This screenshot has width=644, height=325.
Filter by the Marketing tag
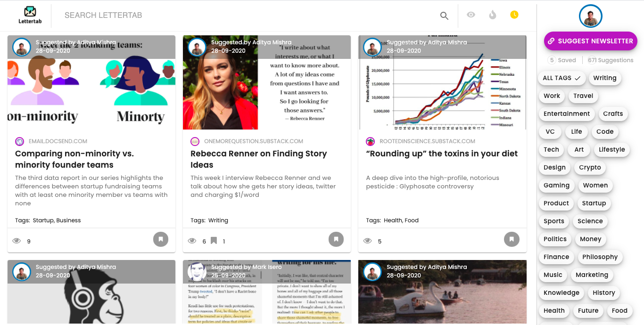click(x=592, y=275)
